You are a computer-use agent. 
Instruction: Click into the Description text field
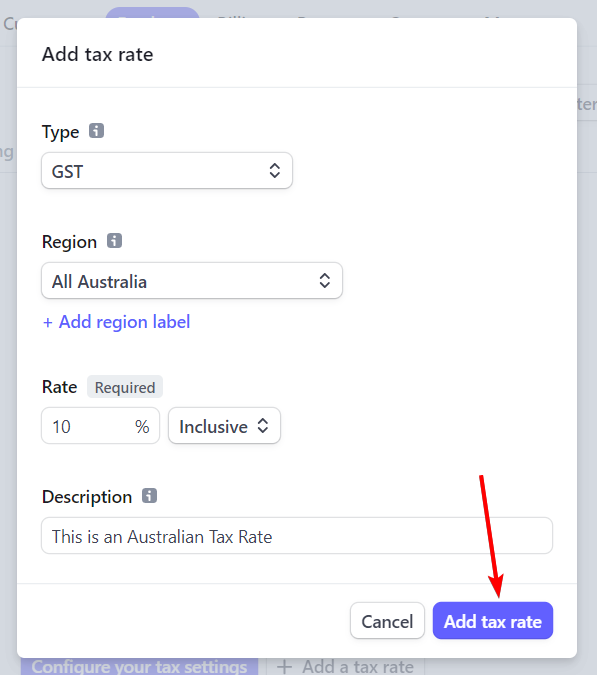click(x=297, y=536)
